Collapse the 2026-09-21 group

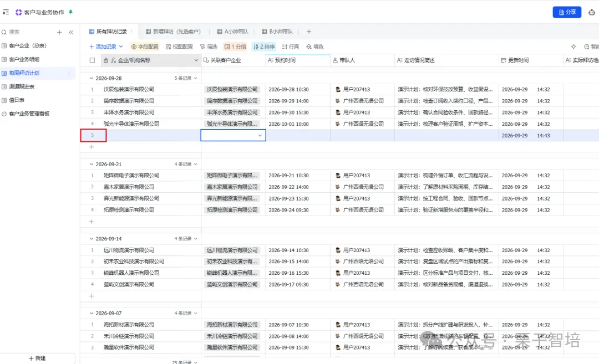click(92, 164)
